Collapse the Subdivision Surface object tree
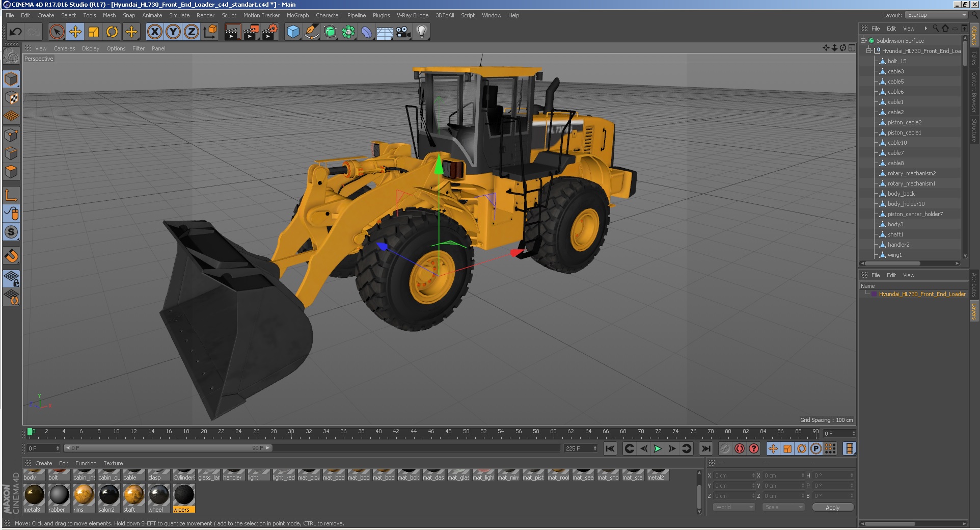The image size is (980, 530). [863, 40]
